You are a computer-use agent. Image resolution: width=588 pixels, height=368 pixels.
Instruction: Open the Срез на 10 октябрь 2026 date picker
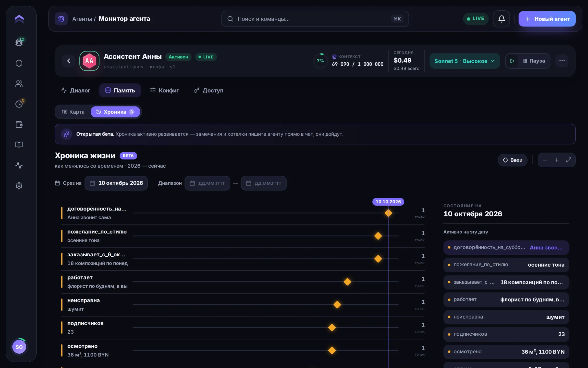[x=116, y=183]
